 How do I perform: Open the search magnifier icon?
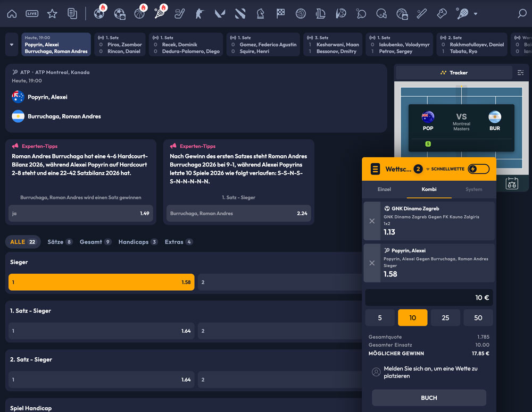(522, 14)
